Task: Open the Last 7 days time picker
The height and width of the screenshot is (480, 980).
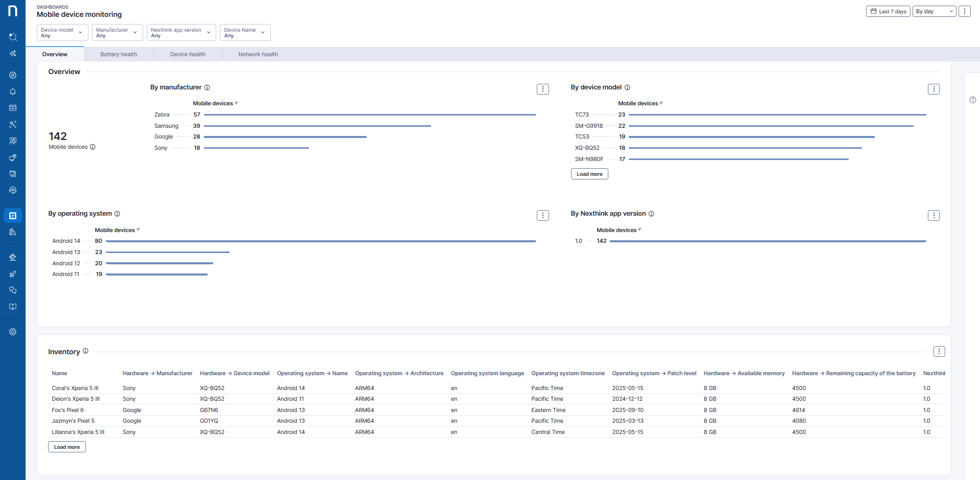Action: click(887, 11)
